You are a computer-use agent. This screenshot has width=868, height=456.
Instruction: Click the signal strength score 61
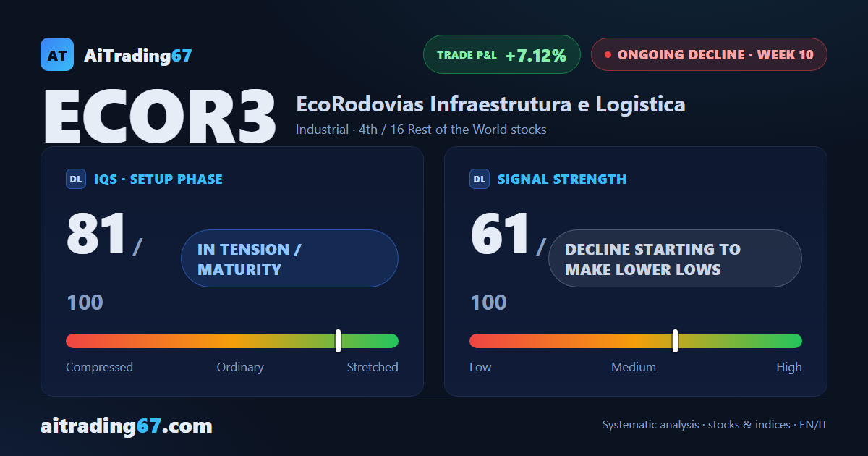501,235
